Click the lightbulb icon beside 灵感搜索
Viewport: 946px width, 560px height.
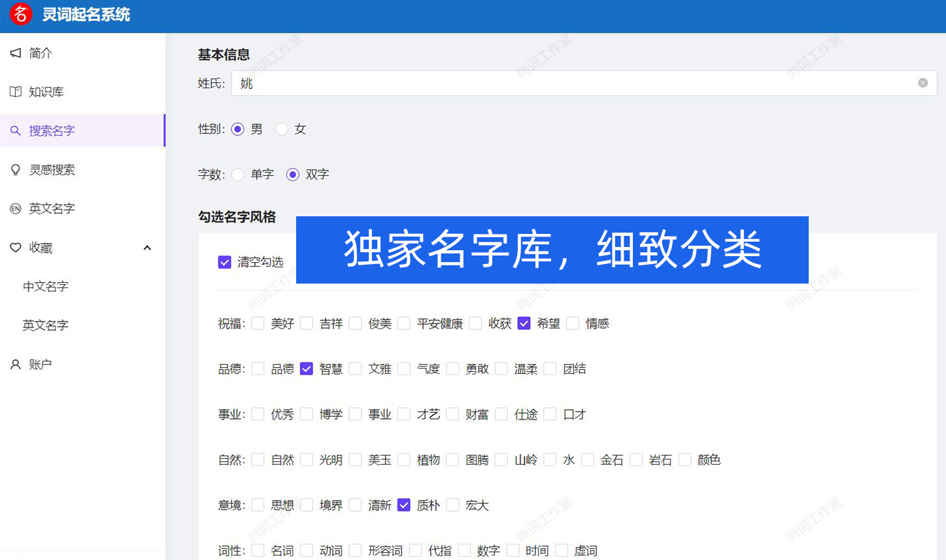coord(16,170)
